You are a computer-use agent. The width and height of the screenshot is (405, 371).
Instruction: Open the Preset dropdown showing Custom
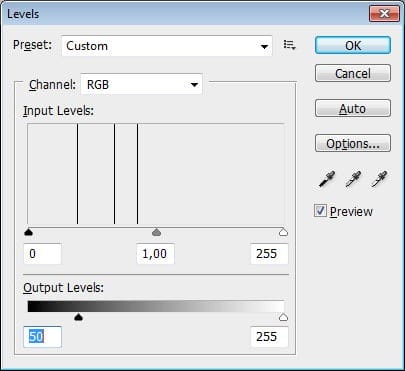pos(167,46)
